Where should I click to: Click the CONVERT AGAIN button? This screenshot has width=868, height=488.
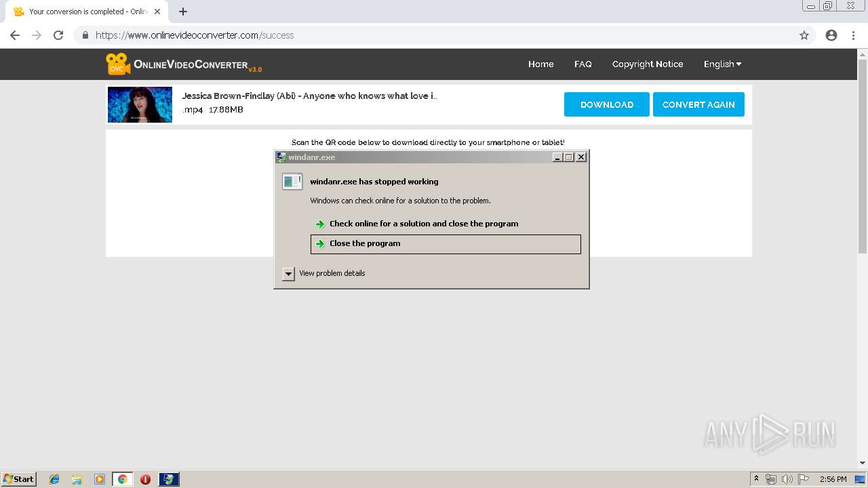pyautogui.click(x=698, y=104)
